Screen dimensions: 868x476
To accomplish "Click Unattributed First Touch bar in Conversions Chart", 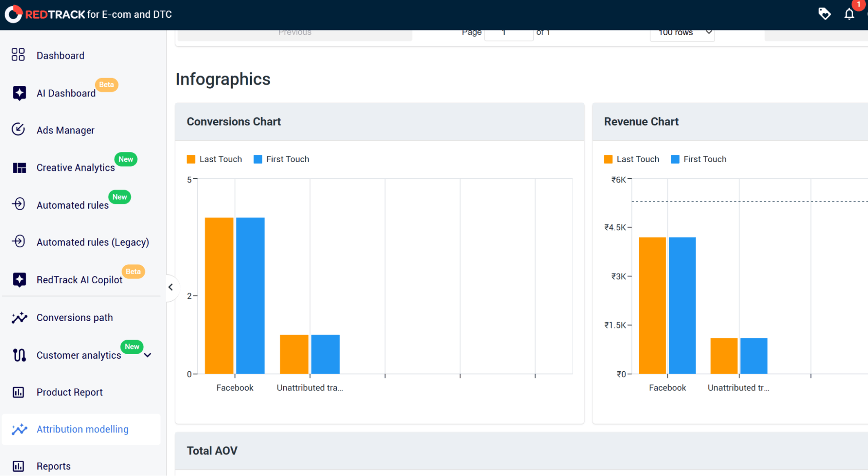I will (x=325, y=354).
